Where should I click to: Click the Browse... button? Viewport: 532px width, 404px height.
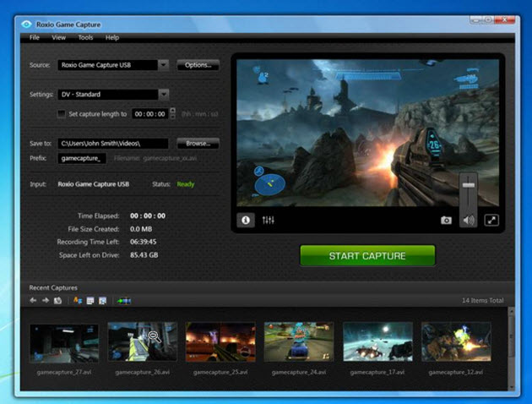pos(198,144)
